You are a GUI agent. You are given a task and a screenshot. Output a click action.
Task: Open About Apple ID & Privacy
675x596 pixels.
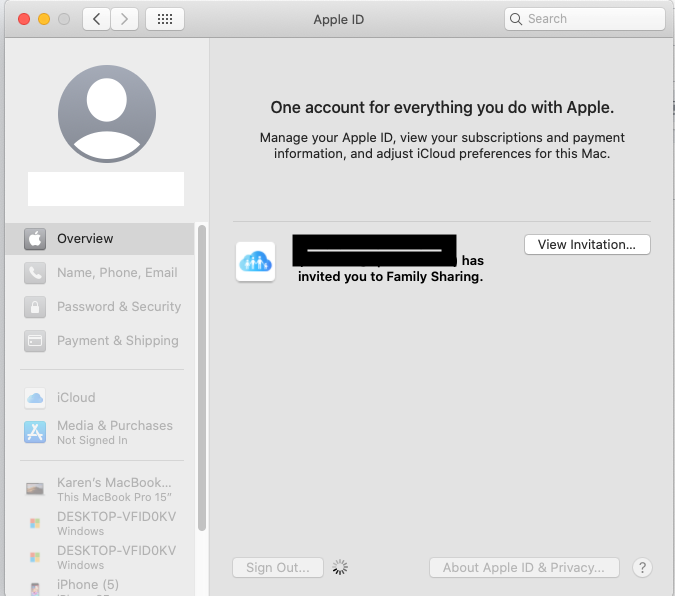pos(524,568)
